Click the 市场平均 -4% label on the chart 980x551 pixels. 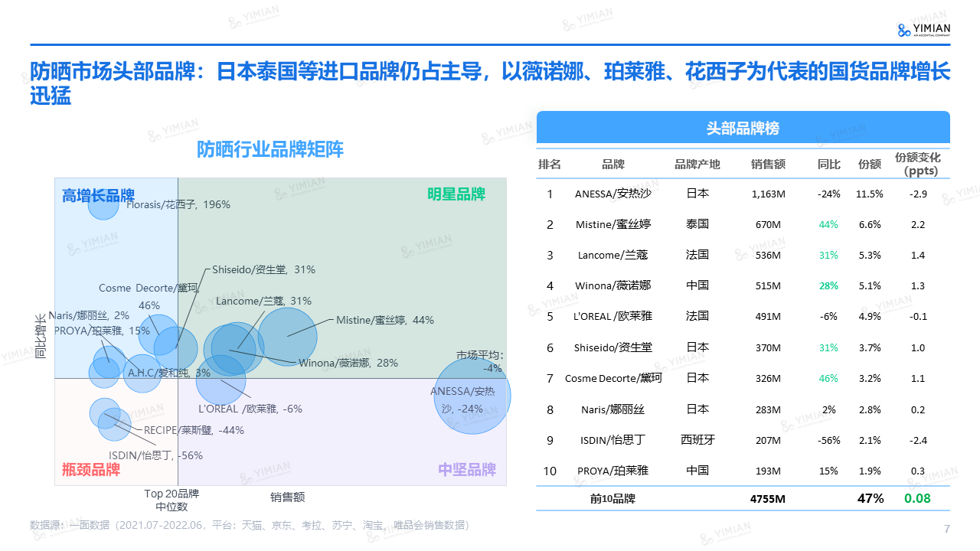pyautogui.click(x=479, y=361)
